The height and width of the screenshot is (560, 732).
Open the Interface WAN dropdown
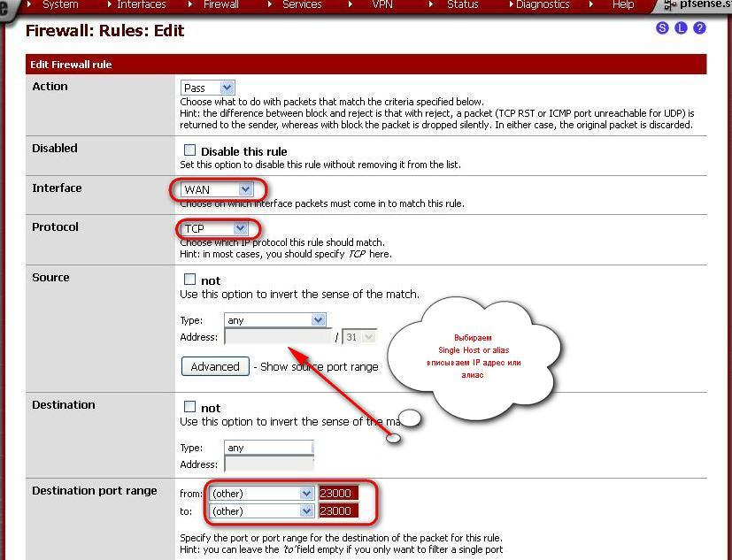(218, 189)
